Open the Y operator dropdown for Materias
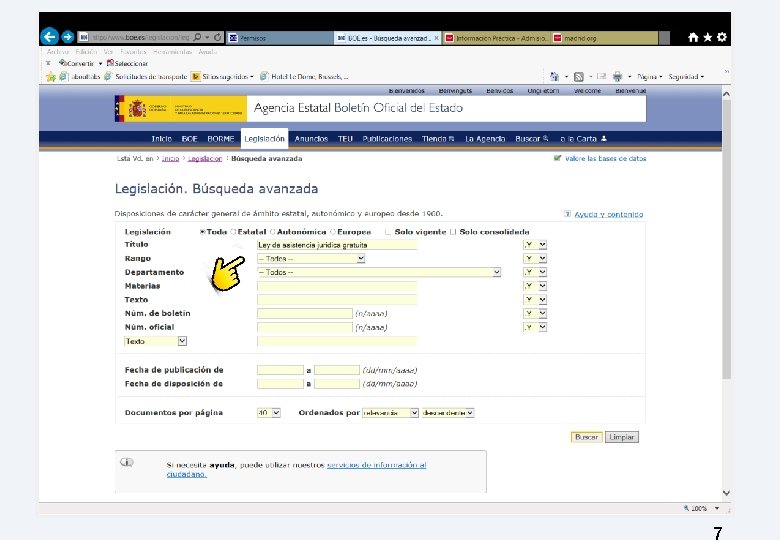This screenshot has height=540, width=780. click(x=535, y=286)
